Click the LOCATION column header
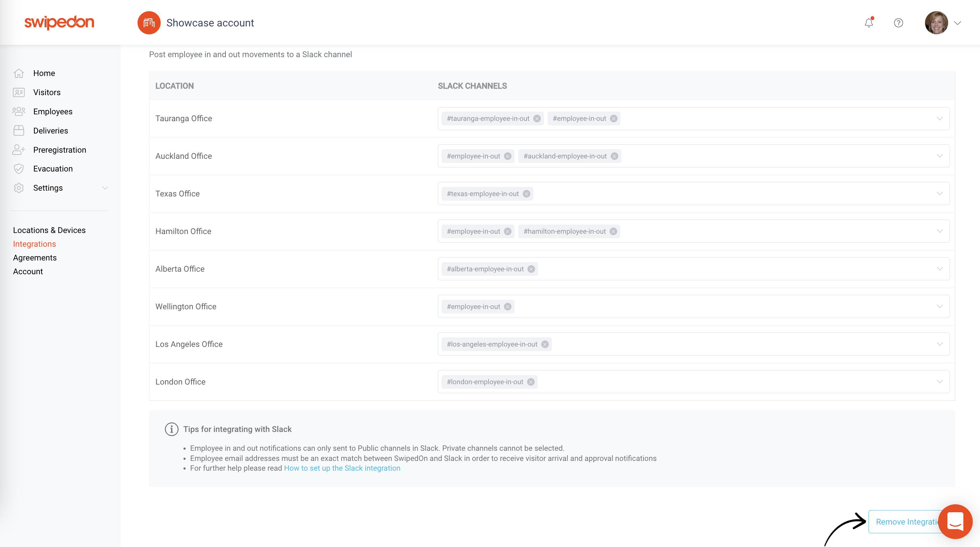Screen dimensions: 980x547 [175, 86]
